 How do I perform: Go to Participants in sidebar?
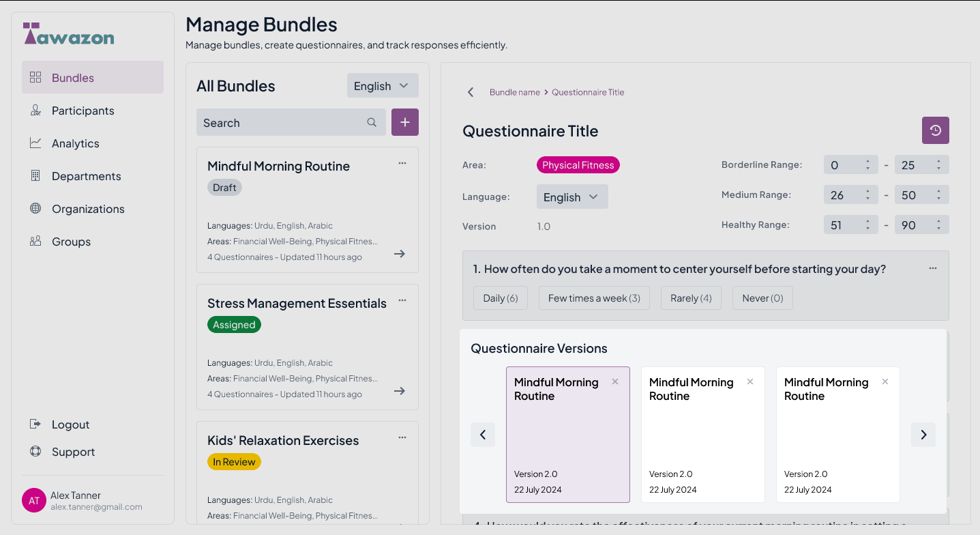[83, 111]
